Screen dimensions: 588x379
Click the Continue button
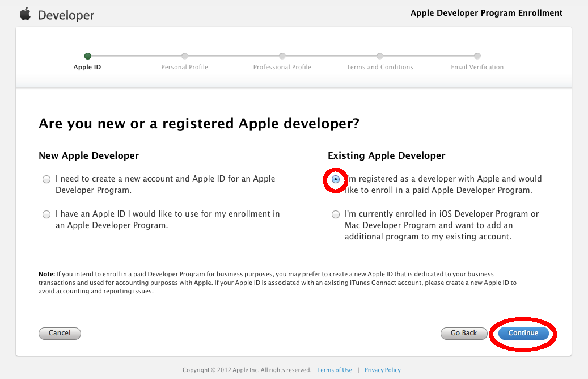[523, 333]
